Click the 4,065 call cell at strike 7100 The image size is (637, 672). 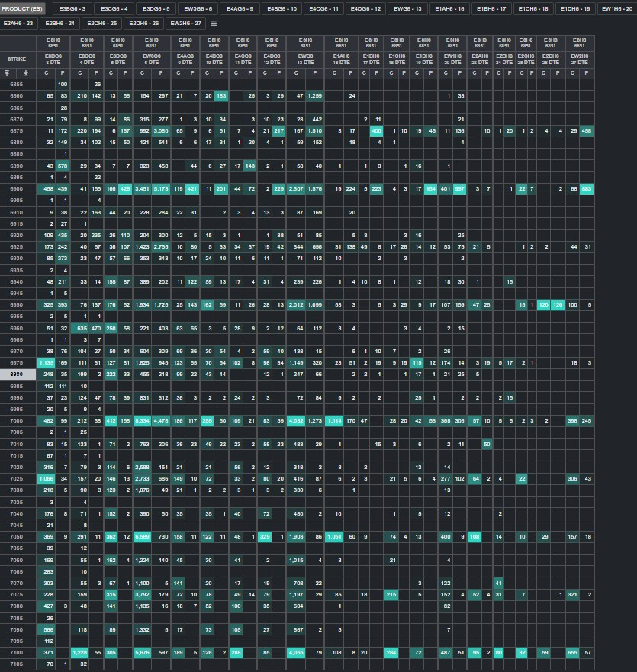click(x=296, y=653)
